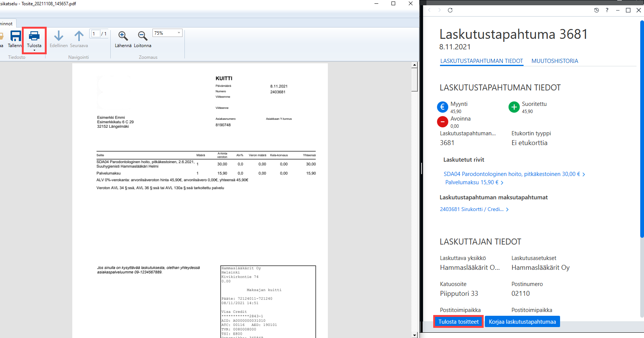Maximize the PDF preview window

[393, 3]
